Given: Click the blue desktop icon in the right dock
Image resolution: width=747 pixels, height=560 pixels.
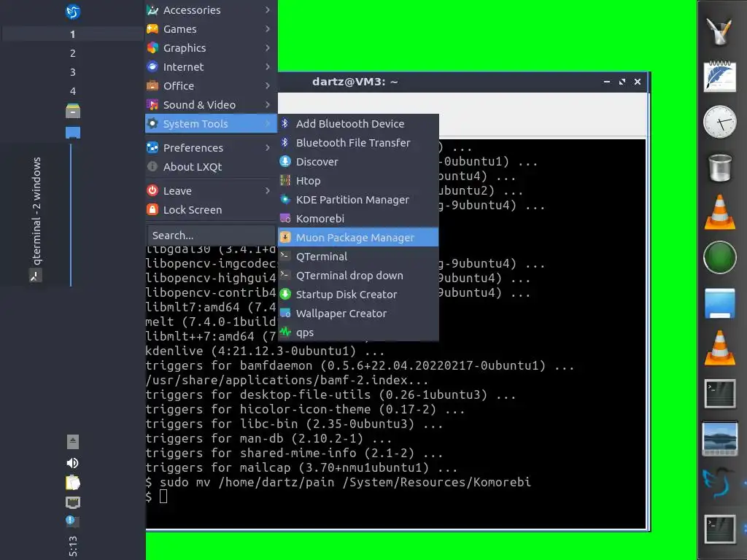Looking at the screenshot, I should [720, 303].
